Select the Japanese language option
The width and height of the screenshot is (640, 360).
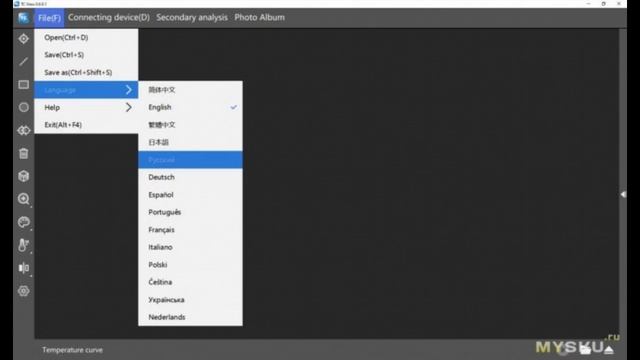[190, 142]
